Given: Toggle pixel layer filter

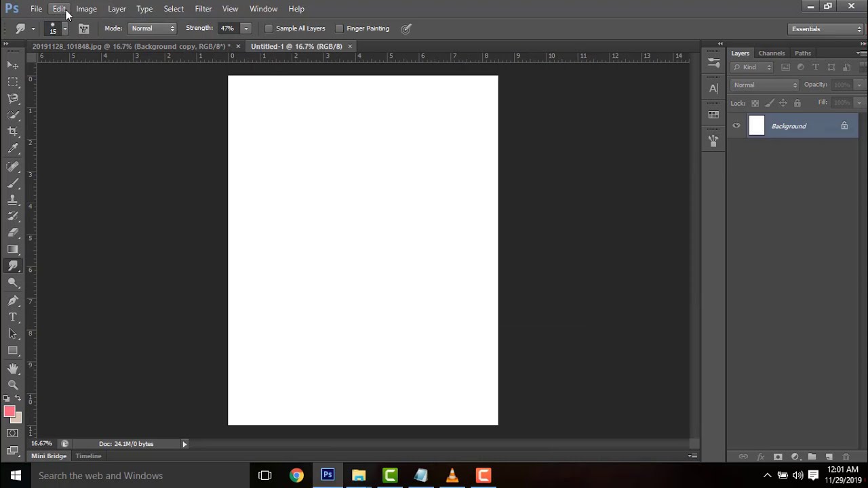Looking at the screenshot, I should 785,67.
